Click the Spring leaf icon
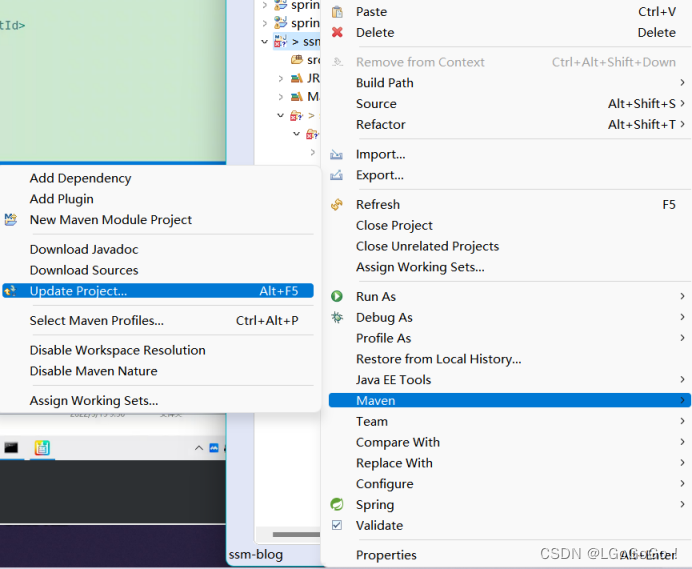The height and width of the screenshot is (569, 692). [x=337, y=504]
